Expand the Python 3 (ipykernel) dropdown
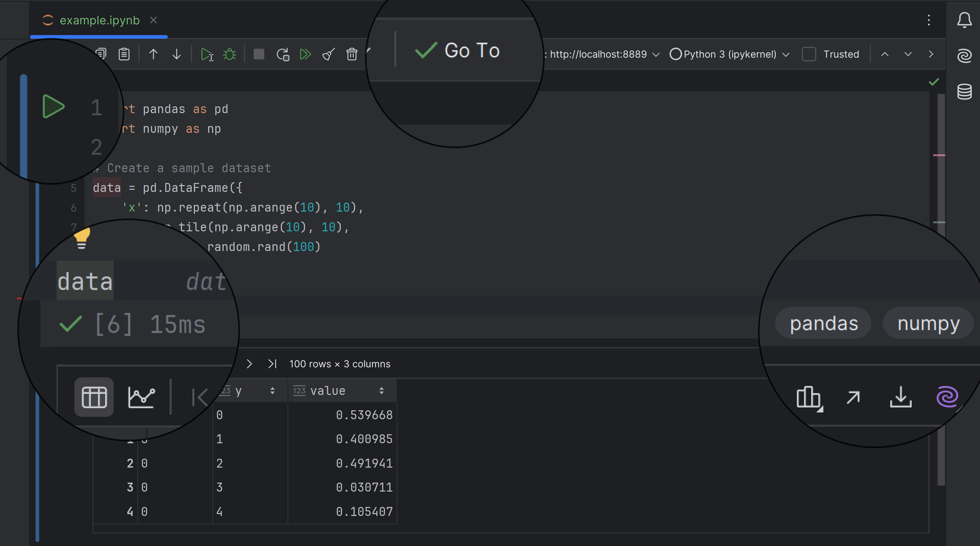 pos(730,54)
